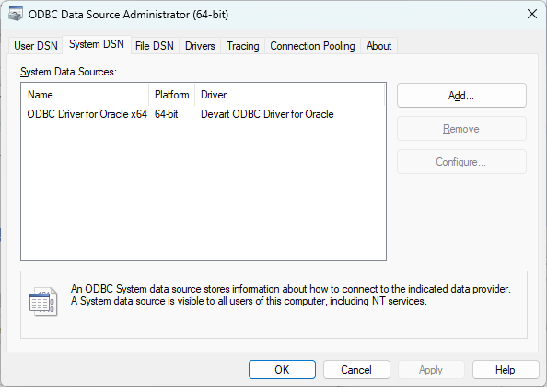Click the Add... button
Screen dimensions: 547x392
click(461, 96)
